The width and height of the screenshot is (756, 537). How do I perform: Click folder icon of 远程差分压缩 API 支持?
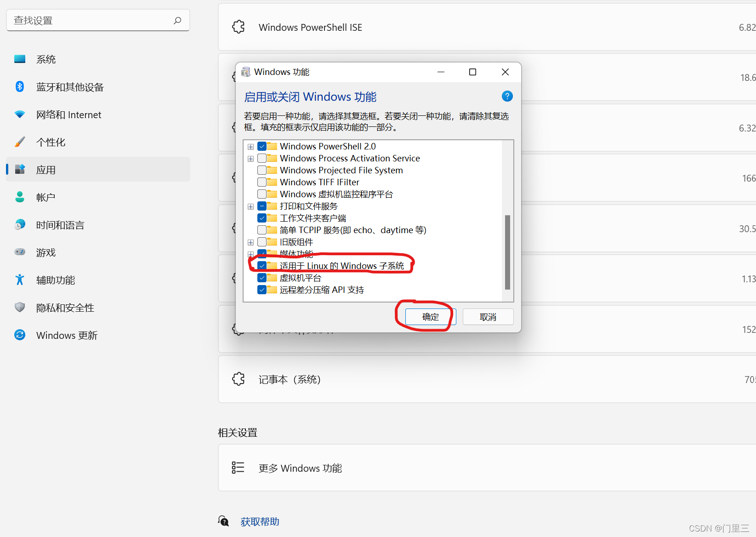(272, 290)
